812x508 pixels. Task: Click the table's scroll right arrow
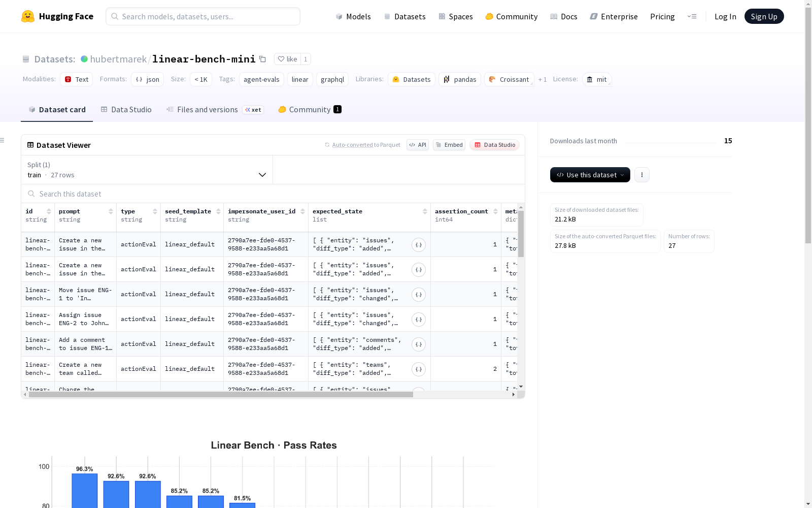(514, 394)
